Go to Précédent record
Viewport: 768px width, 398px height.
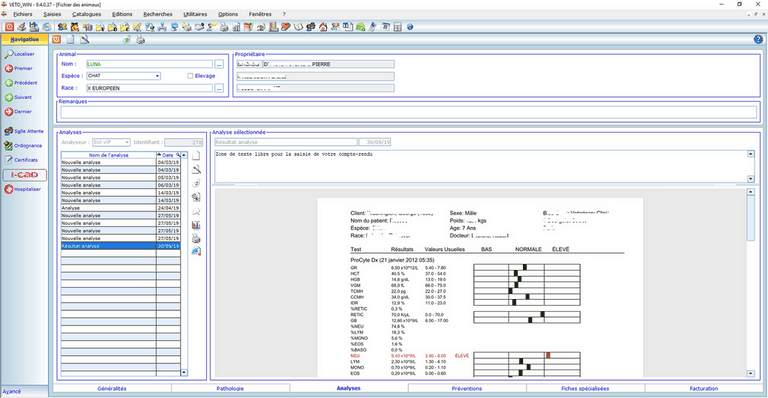(21, 83)
